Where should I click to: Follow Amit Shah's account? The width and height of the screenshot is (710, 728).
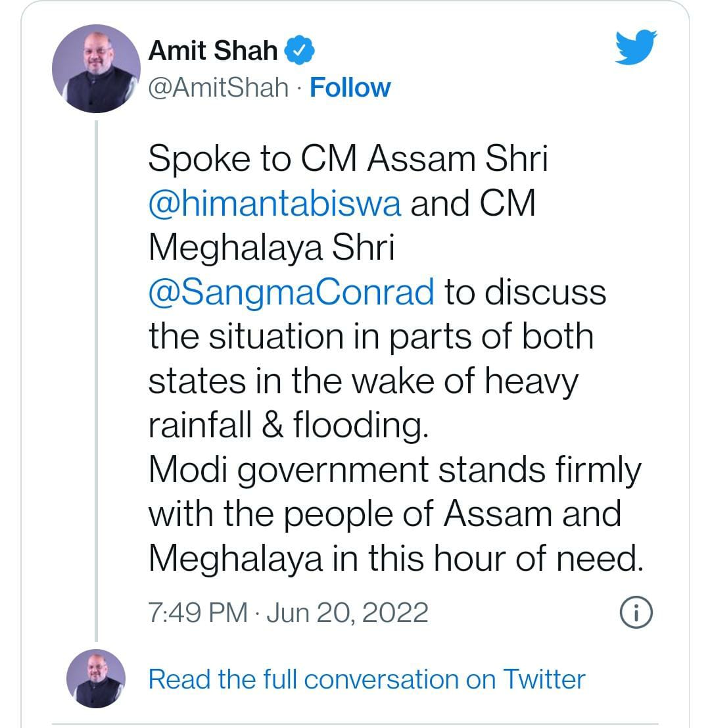[350, 87]
